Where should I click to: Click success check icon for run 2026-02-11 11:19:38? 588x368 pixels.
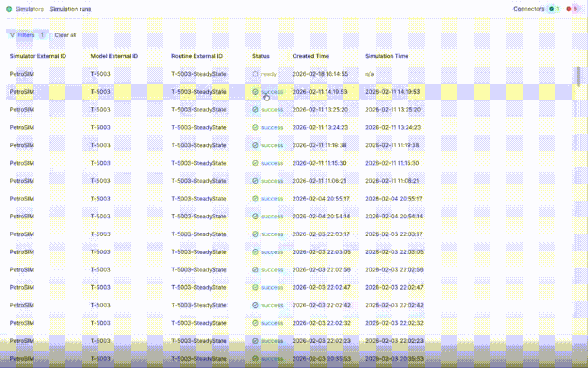(x=255, y=145)
